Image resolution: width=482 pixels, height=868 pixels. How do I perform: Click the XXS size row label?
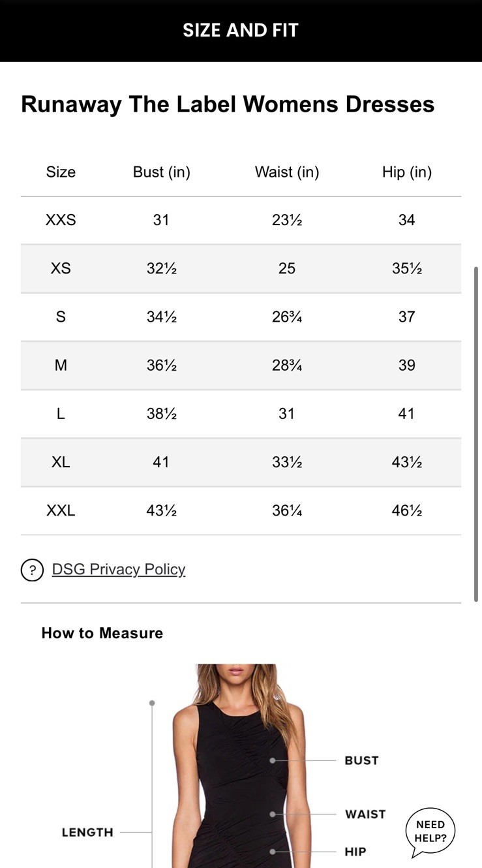(x=61, y=221)
